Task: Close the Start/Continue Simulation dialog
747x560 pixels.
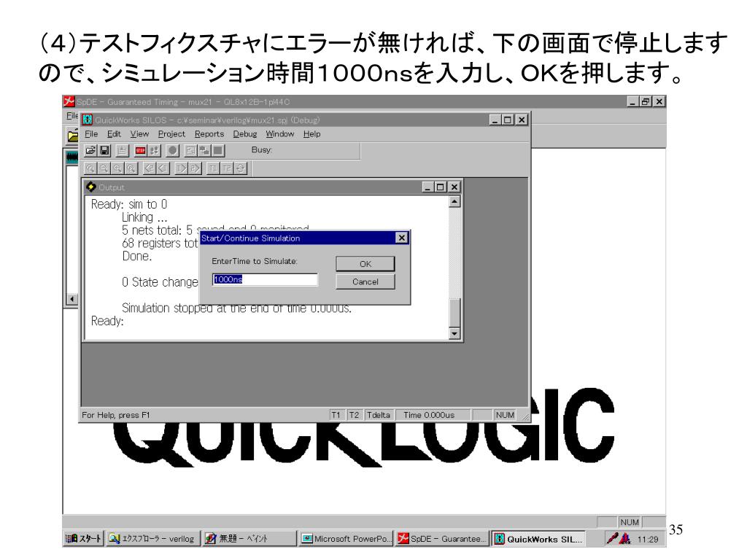Action: point(402,238)
